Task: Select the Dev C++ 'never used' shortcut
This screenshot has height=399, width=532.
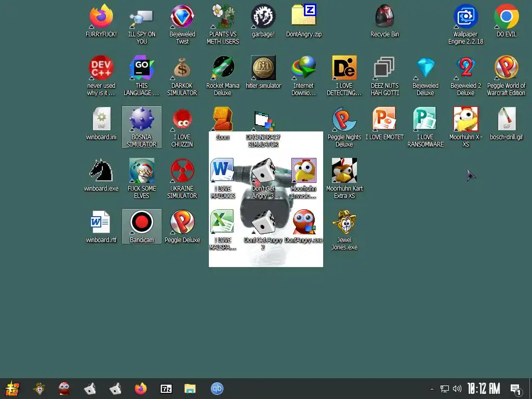Action: point(101,75)
